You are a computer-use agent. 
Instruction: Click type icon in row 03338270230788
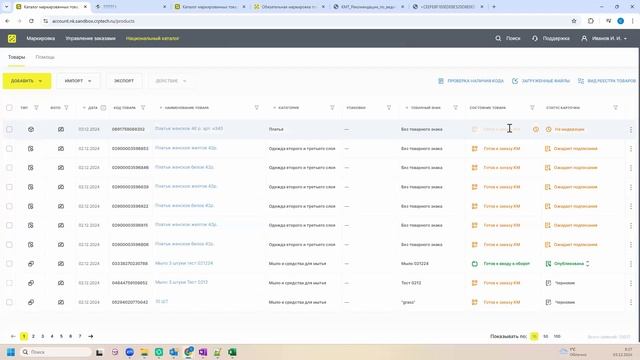31,264
